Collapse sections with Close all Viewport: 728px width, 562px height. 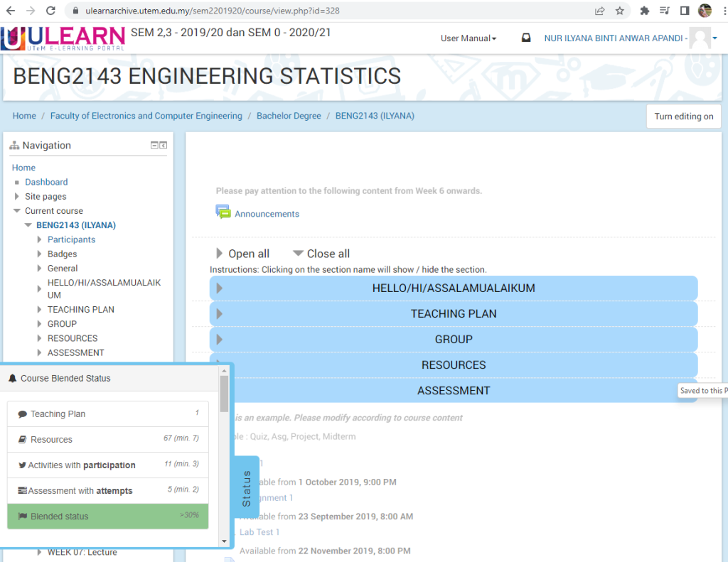321,254
